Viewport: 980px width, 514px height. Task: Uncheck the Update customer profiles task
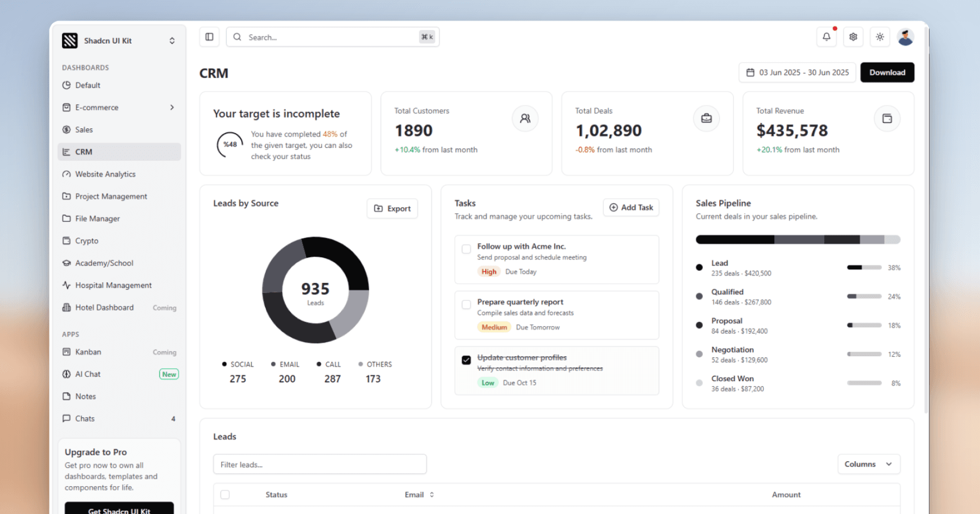pyautogui.click(x=466, y=360)
